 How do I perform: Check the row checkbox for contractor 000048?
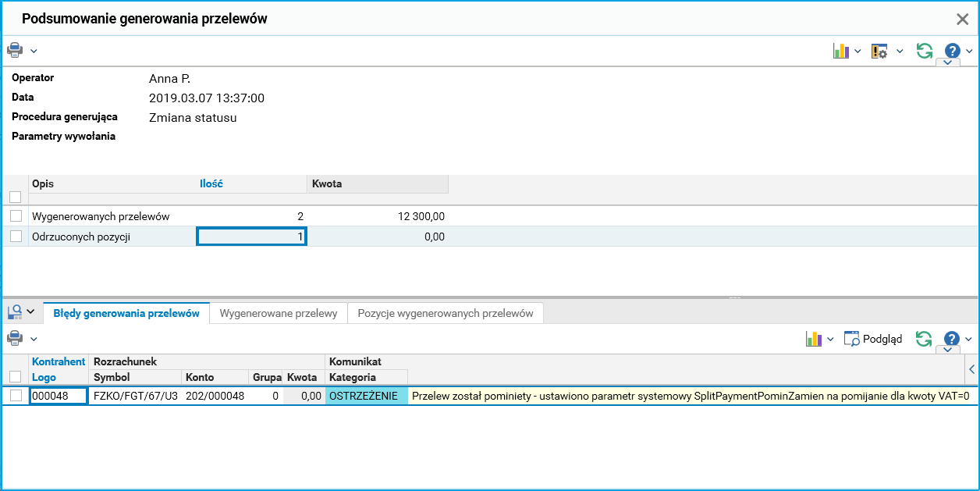(x=16, y=396)
